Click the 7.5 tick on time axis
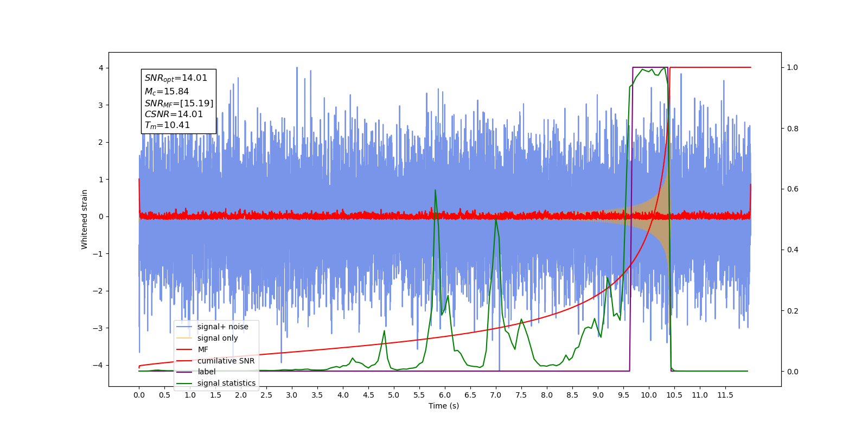 pyautogui.click(x=521, y=395)
